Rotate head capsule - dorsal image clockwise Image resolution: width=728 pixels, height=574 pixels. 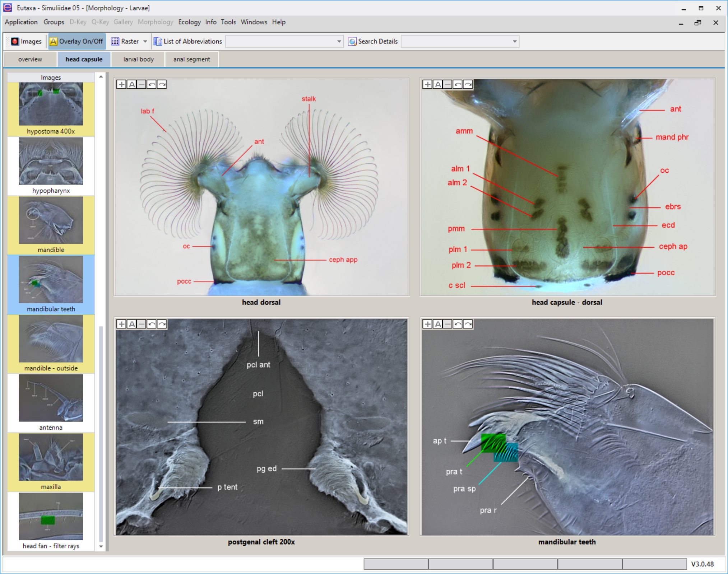pos(468,84)
